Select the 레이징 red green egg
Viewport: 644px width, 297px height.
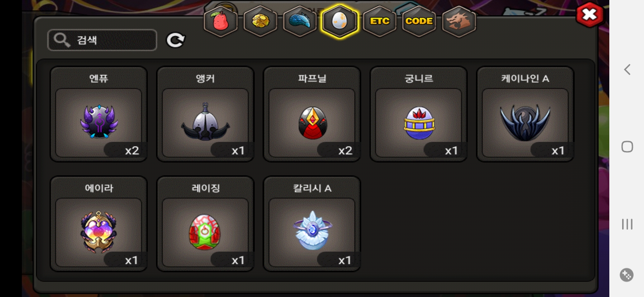tap(205, 224)
